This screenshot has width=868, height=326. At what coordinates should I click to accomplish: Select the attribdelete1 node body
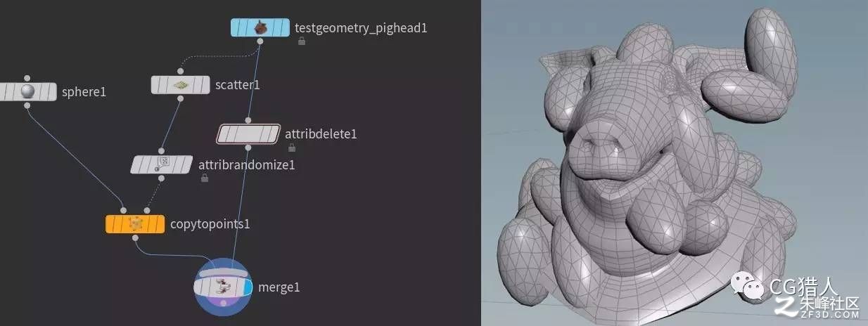coord(248,133)
